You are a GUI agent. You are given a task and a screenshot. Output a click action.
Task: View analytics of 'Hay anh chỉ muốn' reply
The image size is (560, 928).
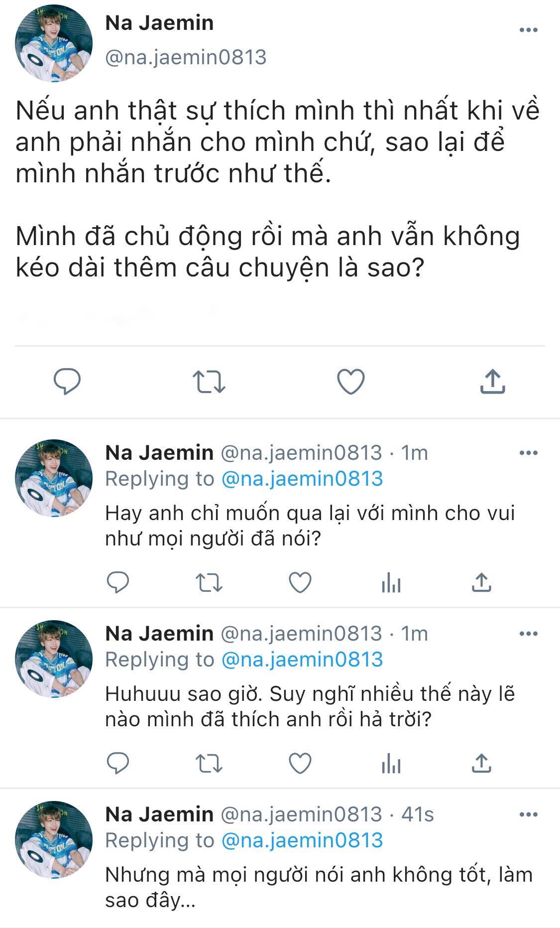(391, 582)
